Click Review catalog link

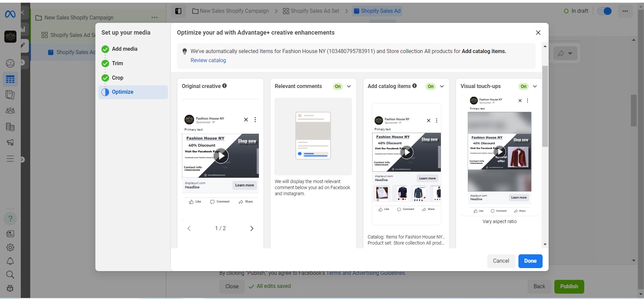208,60
